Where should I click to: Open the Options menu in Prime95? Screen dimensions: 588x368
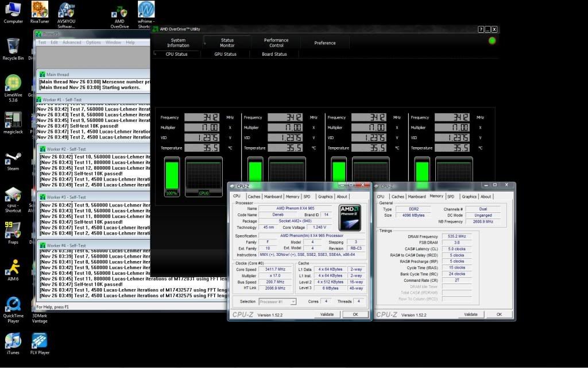93,42
